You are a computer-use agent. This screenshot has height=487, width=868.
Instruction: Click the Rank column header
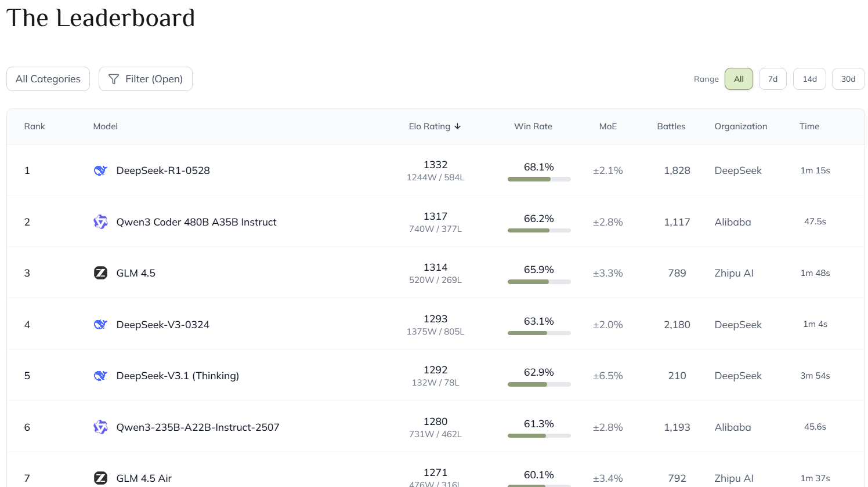click(35, 126)
